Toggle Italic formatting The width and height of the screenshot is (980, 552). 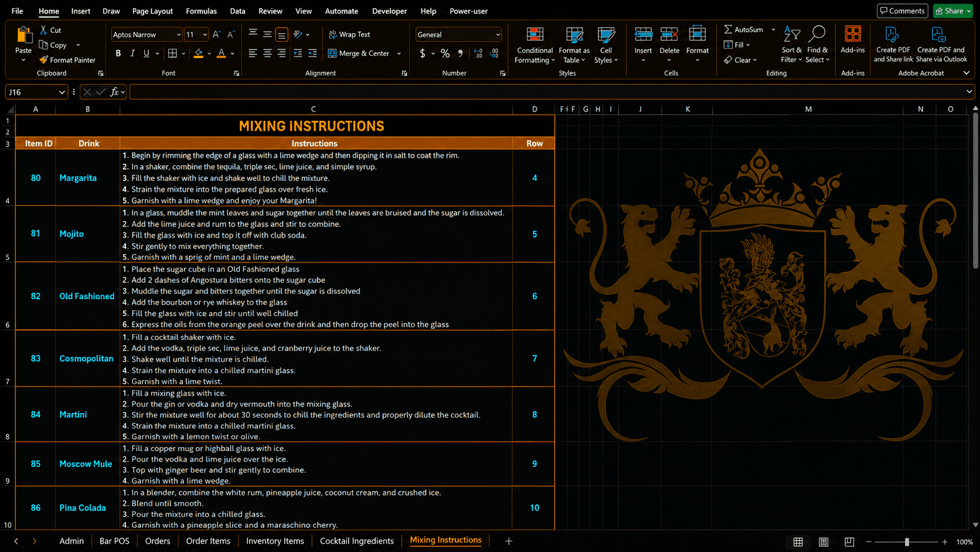(x=132, y=53)
